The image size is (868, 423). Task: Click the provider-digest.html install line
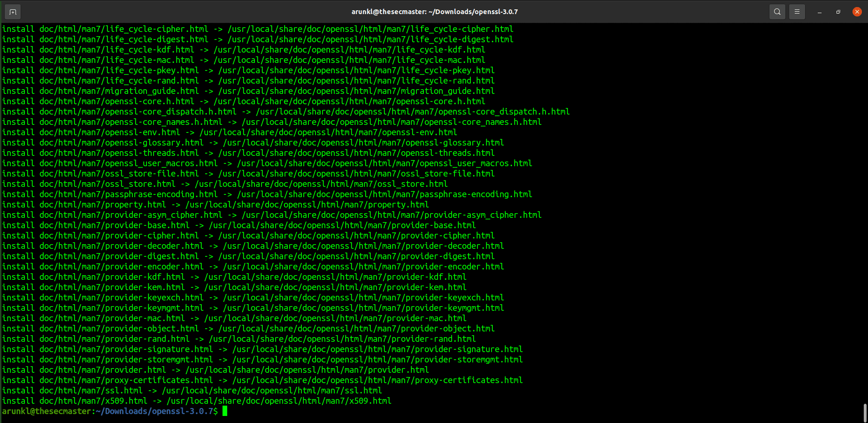248,256
